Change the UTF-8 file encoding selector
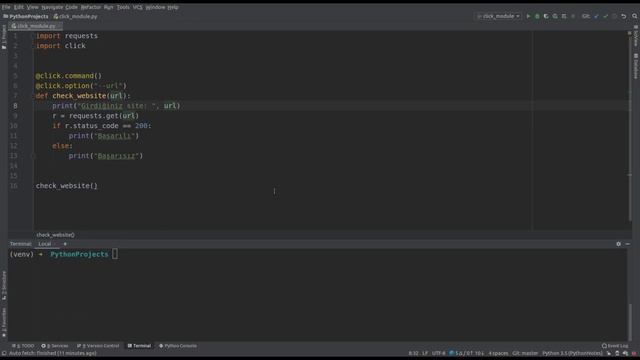 click(x=439, y=353)
